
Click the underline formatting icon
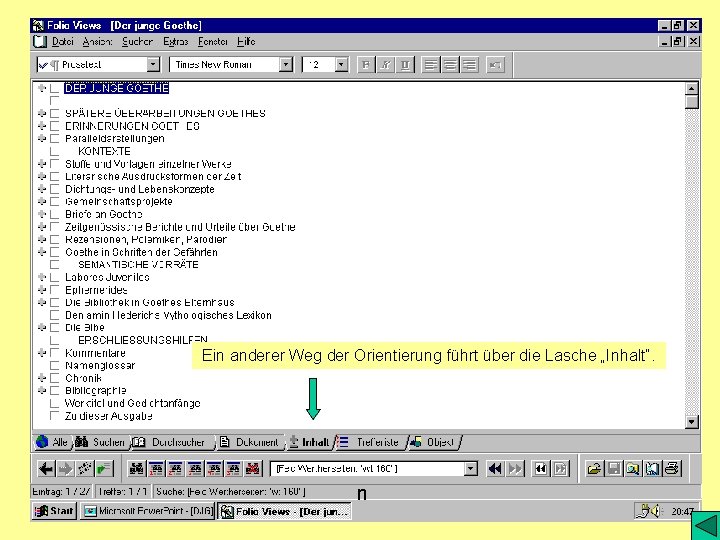click(405, 65)
